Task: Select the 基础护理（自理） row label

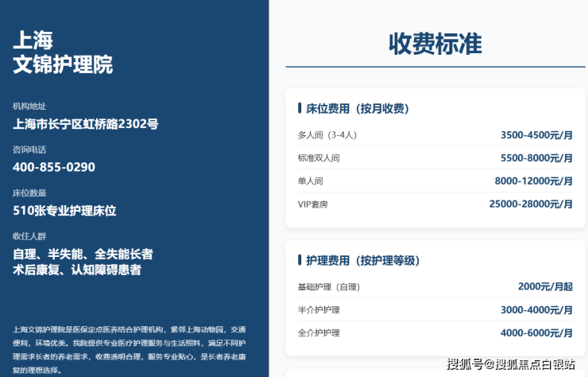Action: (329, 287)
